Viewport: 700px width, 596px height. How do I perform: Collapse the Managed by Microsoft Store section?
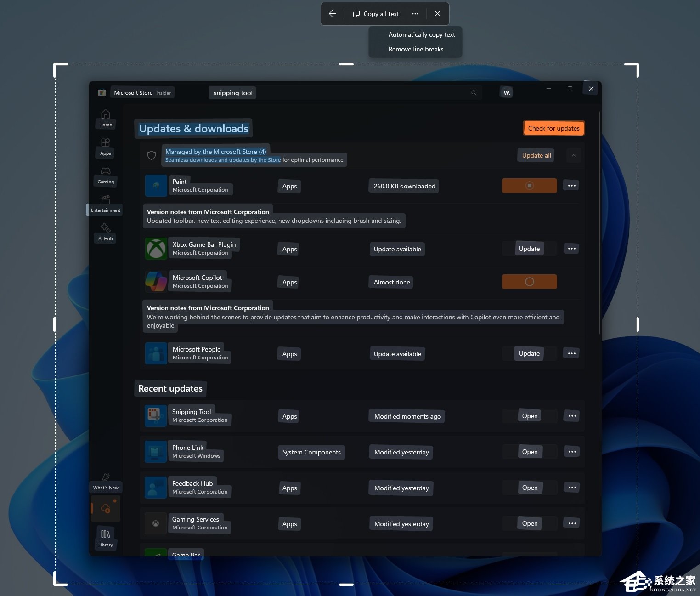[x=574, y=155]
